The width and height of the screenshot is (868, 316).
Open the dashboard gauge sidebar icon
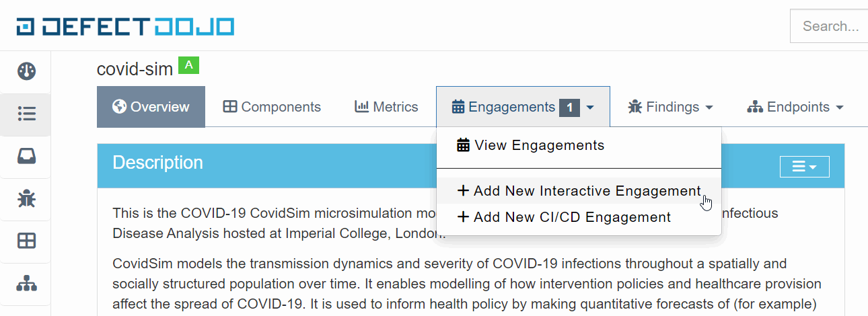coord(26,71)
